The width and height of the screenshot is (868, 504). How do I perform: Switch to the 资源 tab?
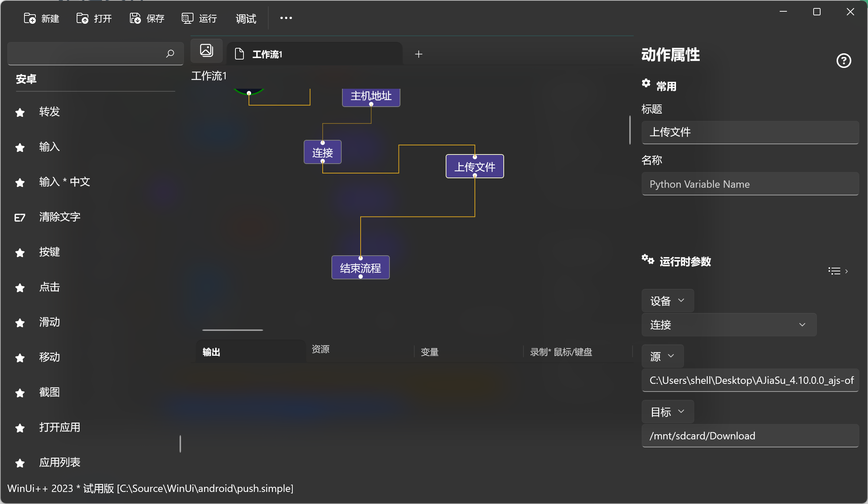coord(320,349)
